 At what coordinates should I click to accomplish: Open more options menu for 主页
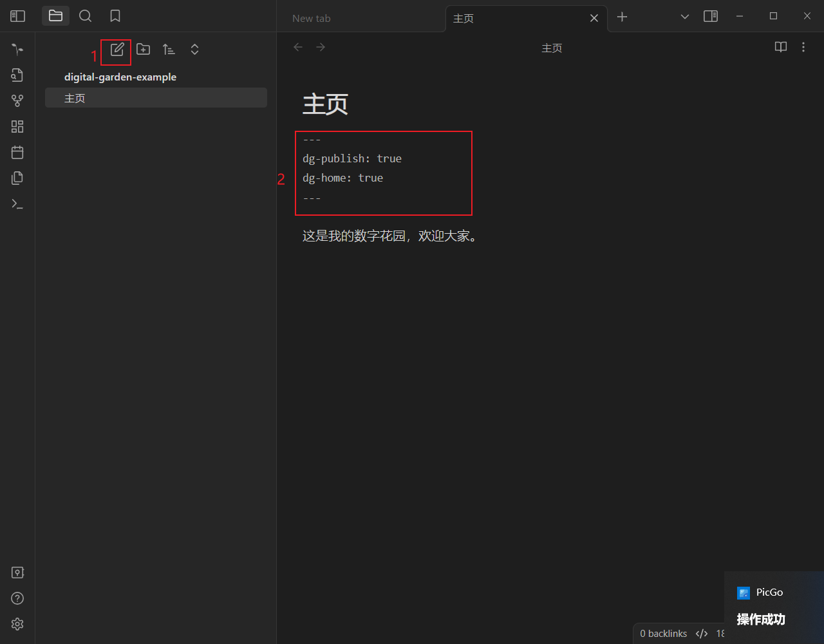point(803,47)
